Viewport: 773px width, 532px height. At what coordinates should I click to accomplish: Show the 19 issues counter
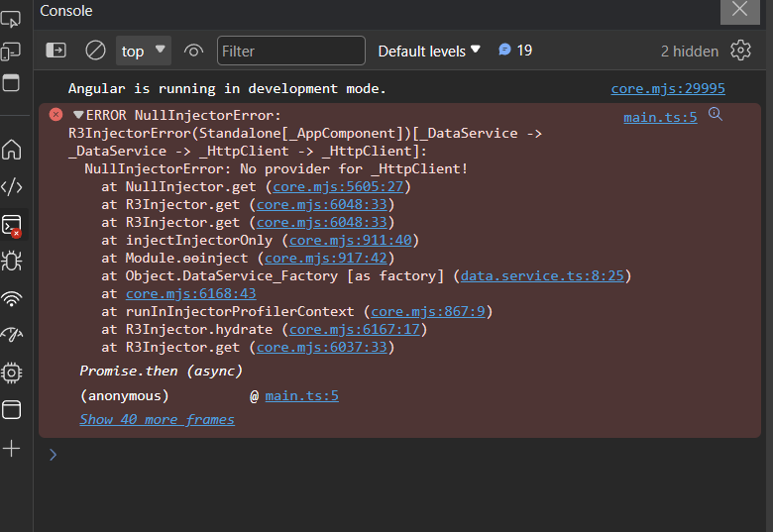coord(515,51)
